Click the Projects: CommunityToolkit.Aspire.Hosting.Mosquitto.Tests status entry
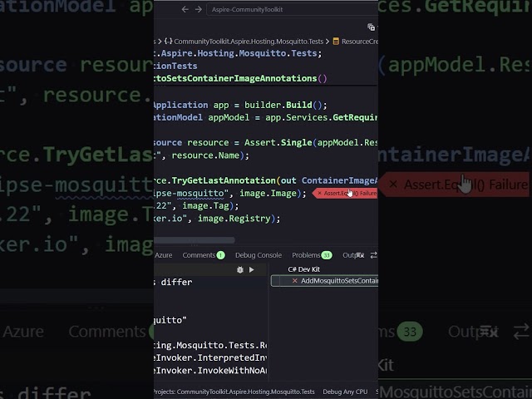The image size is (532, 399). [x=234, y=392]
